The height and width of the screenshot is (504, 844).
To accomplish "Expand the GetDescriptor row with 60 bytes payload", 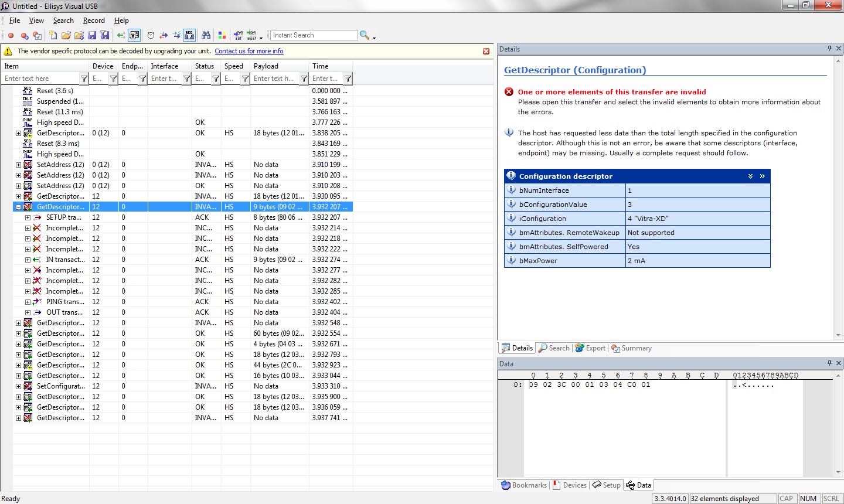I will pyautogui.click(x=18, y=333).
